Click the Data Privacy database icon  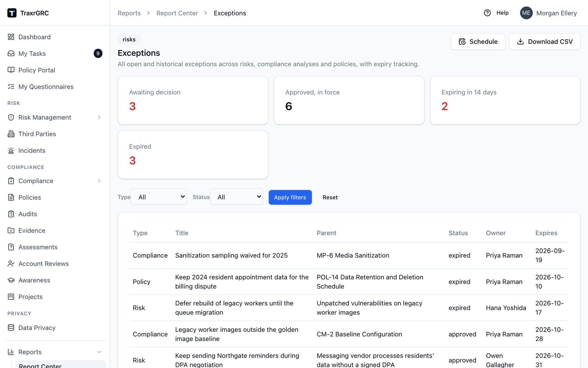click(11, 328)
